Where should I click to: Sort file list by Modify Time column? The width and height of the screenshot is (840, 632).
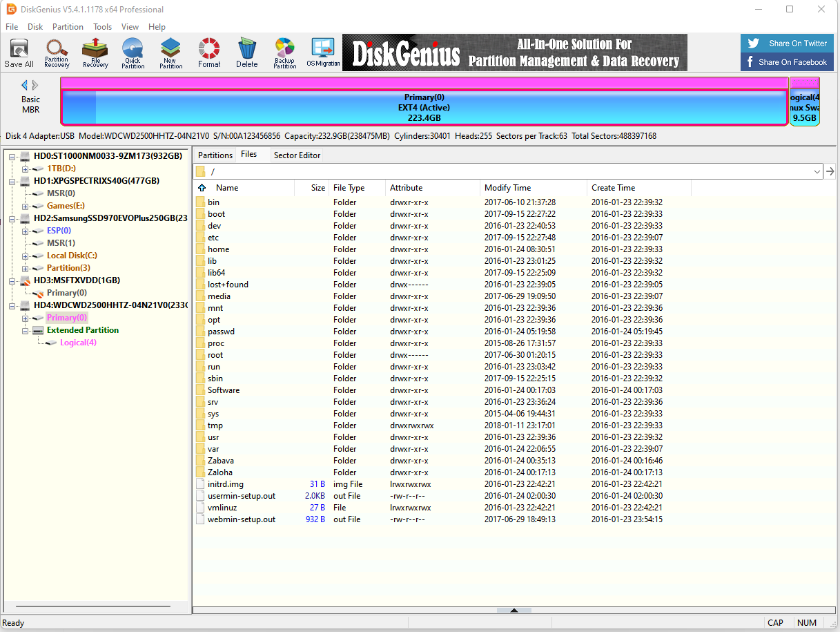coord(507,188)
